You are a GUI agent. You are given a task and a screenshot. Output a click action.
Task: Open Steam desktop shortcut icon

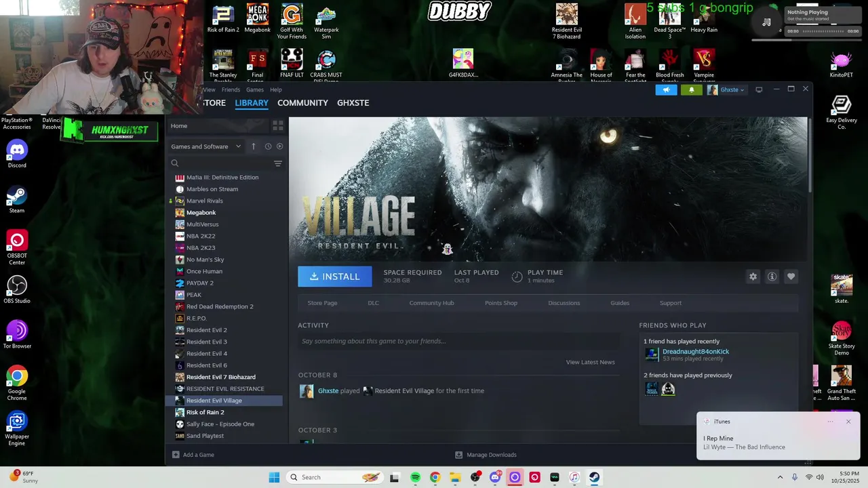click(x=17, y=198)
